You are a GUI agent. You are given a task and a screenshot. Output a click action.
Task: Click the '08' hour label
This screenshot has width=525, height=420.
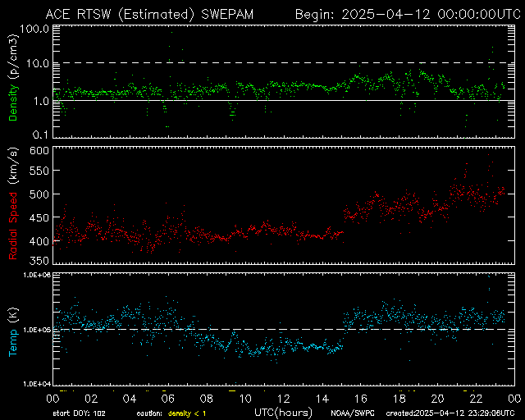click(207, 399)
